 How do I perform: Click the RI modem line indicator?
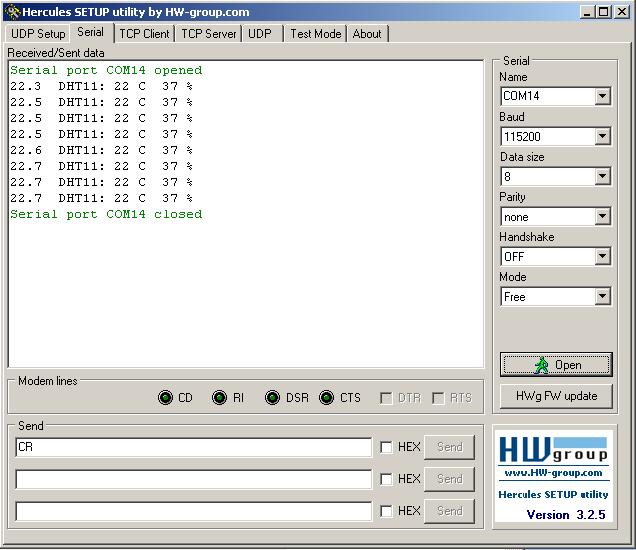219,397
